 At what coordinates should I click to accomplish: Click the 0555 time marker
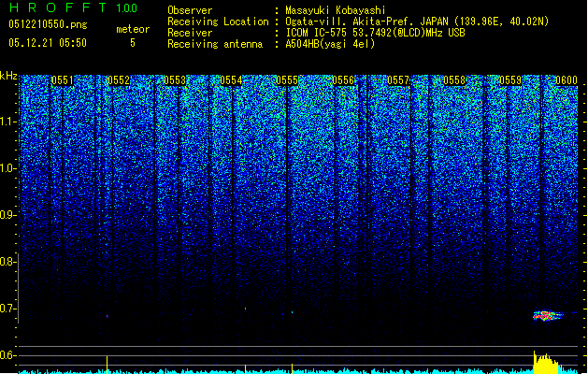(x=287, y=80)
